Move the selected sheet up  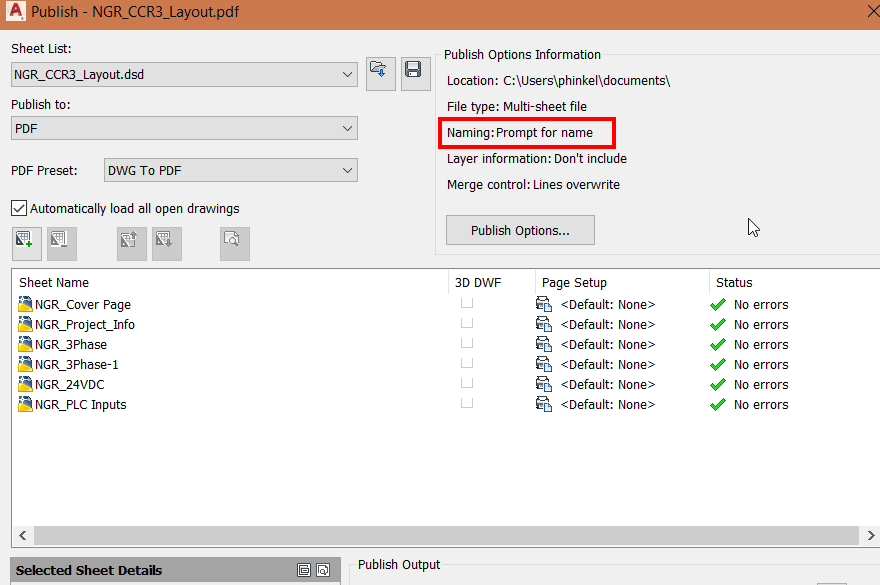tap(130, 243)
